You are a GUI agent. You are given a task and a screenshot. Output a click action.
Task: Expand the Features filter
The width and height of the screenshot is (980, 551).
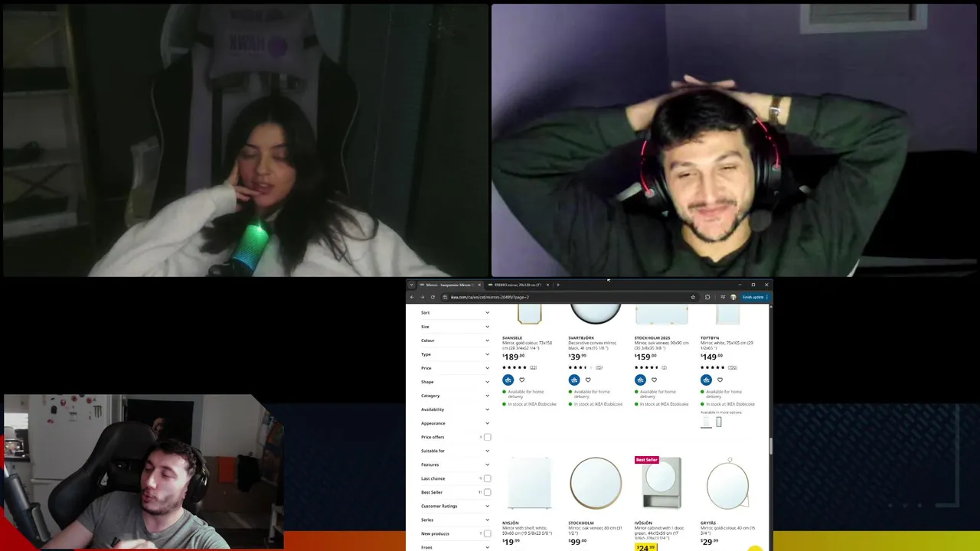[x=455, y=465]
